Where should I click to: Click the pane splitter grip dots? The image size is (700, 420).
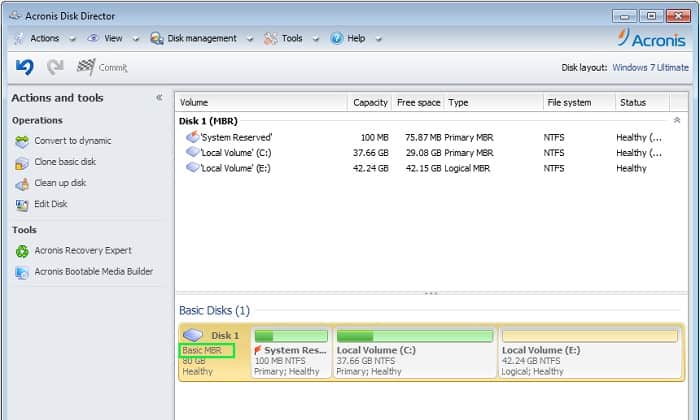[431, 293]
